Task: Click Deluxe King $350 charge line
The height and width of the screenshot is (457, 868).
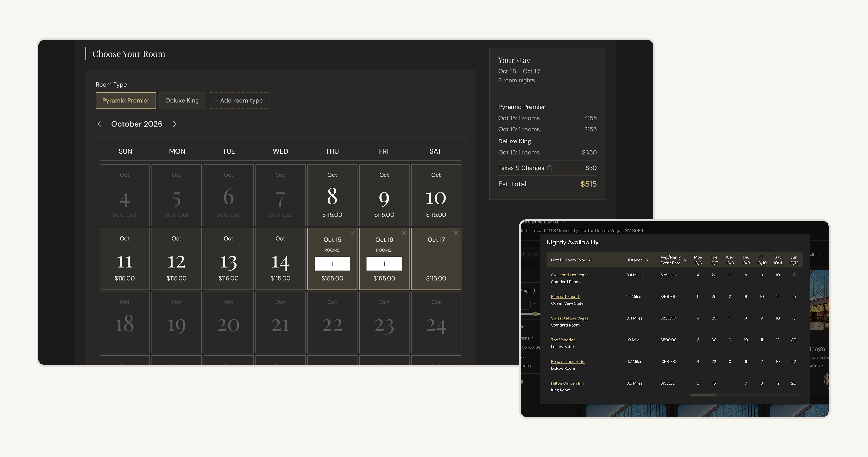Action: (548, 152)
